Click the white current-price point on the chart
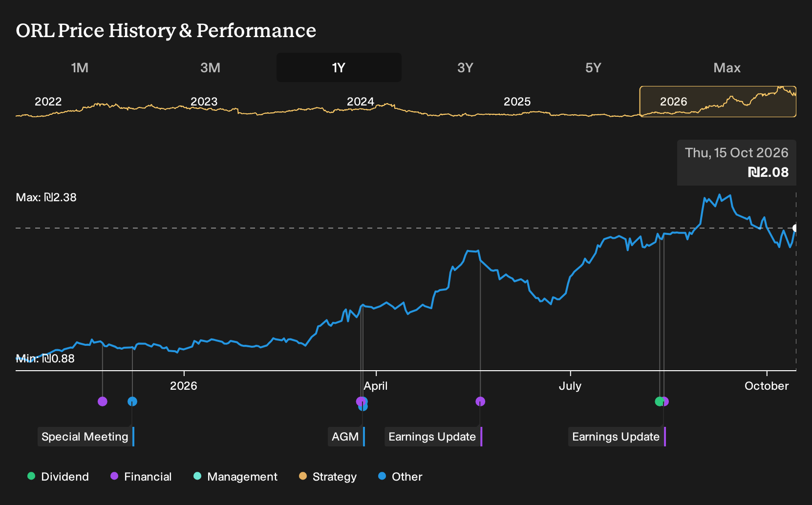The width and height of the screenshot is (812, 505). [796, 228]
